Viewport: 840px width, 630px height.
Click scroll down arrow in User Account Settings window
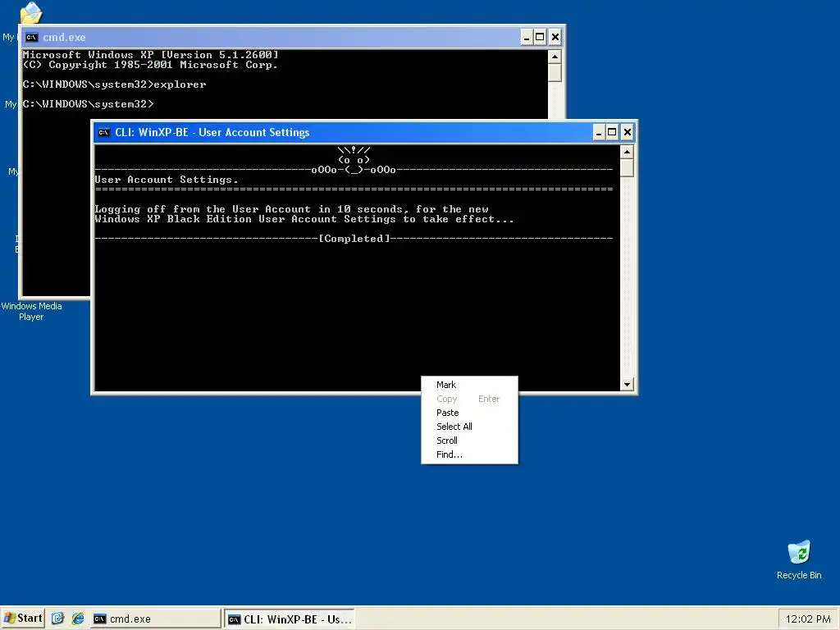tap(627, 384)
